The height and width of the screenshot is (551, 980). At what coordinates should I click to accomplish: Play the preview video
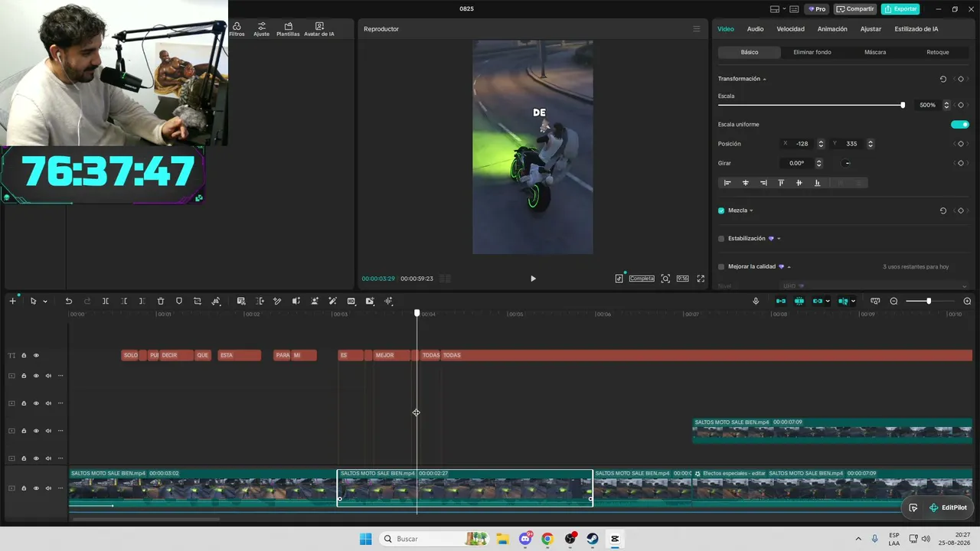(x=533, y=279)
